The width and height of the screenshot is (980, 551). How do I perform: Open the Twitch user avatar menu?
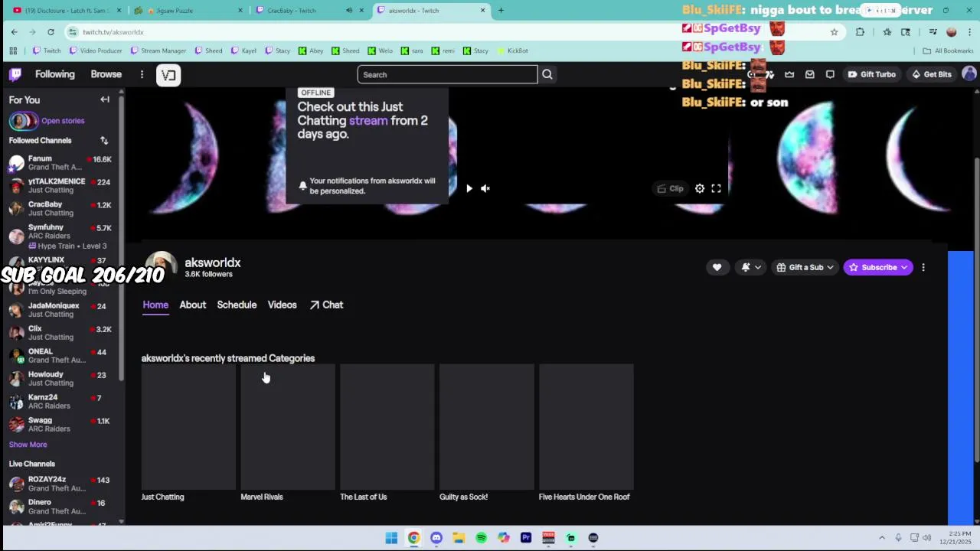[969, 74]
